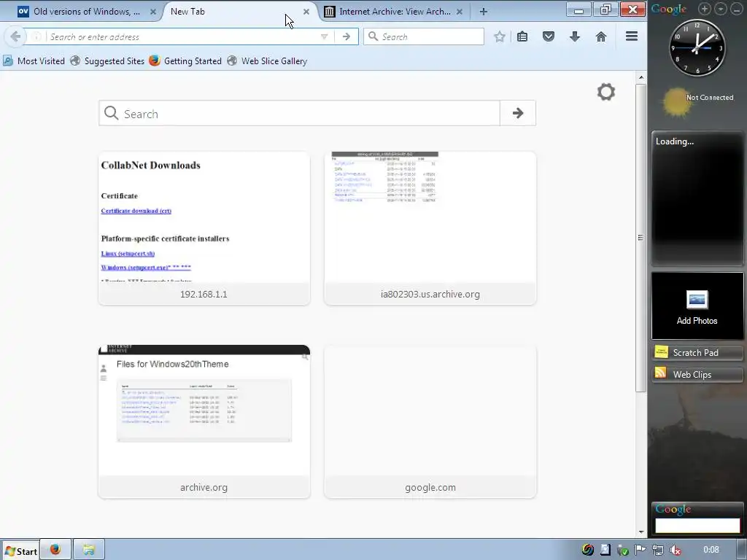Open the Windows Start menu
The image size is (747, 560).
click(x=20, y=551)
